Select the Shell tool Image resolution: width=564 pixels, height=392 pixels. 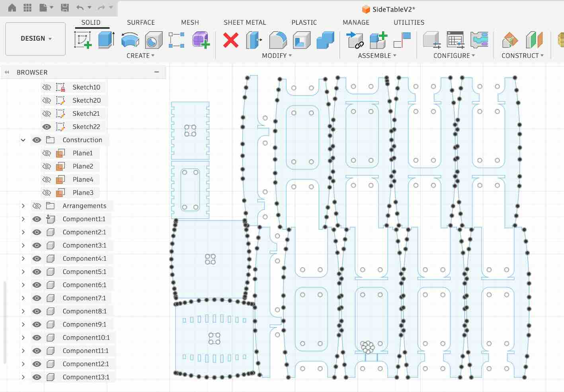(302, 40)
